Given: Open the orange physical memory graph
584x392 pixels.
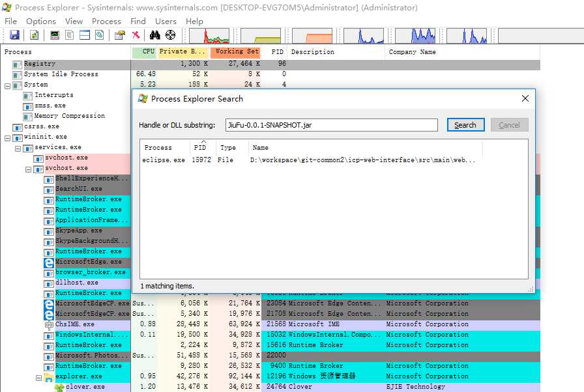Looking at the screenshot, I should point(312,36).
